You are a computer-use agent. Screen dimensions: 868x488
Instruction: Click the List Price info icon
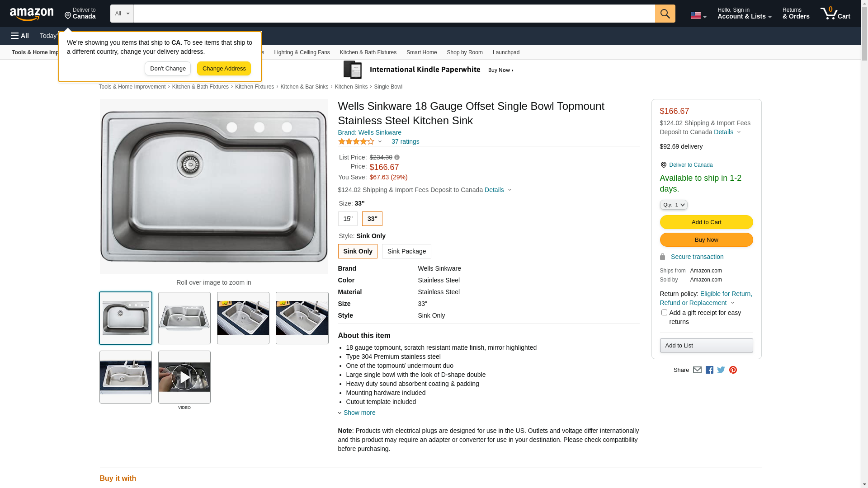click(397, 158)
